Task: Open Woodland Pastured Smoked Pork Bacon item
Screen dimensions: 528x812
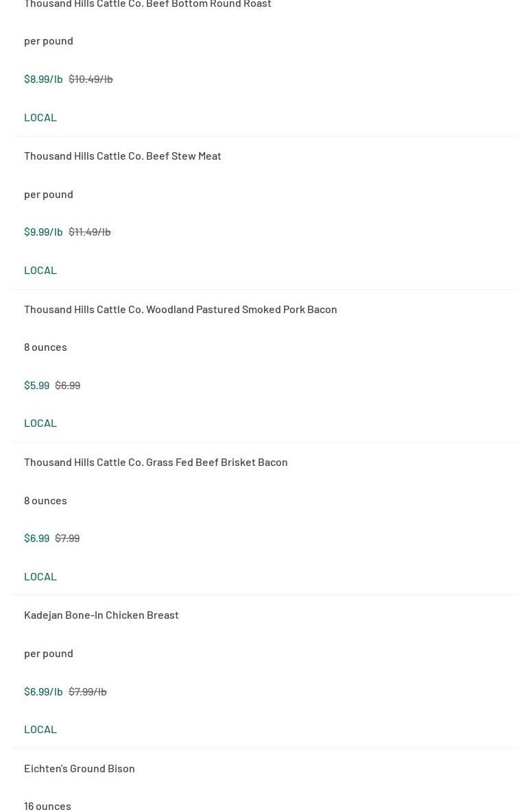Action: pos(180,309)
